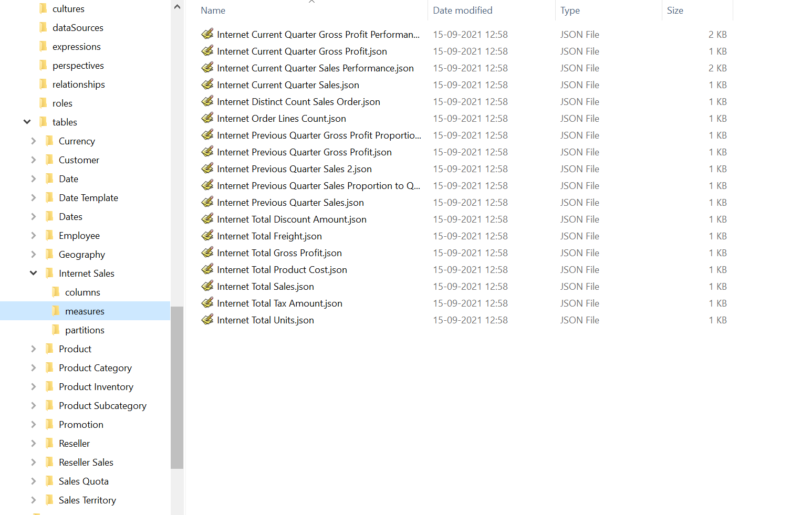Viewport: 812px width, 515px height.
Task: Expand the Product Category node
Action: click(33, 367)
